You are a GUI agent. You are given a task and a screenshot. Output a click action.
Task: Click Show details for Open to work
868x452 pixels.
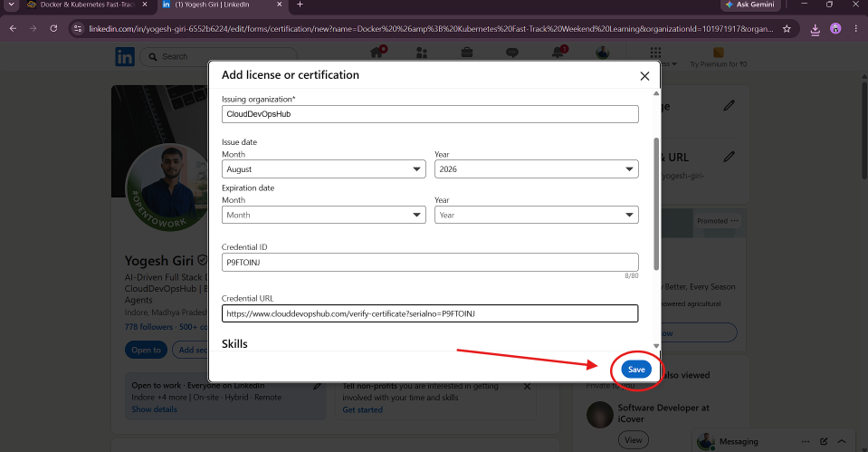155,409
